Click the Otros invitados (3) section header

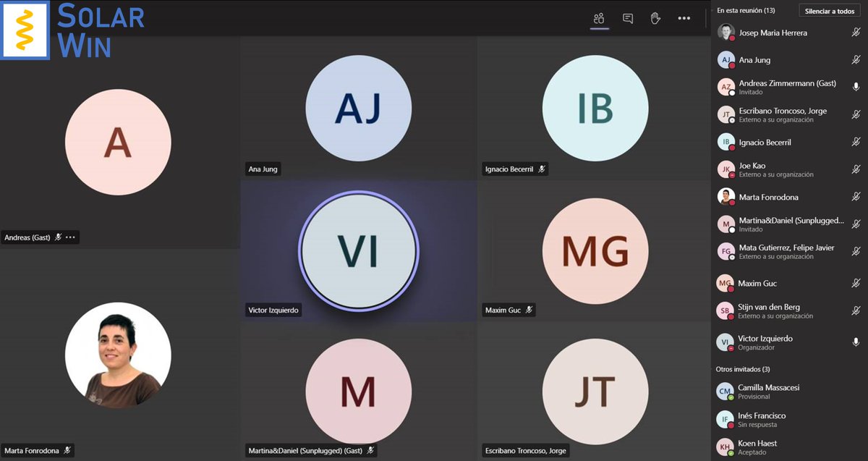pyautogui.click(x=742, y=369)
